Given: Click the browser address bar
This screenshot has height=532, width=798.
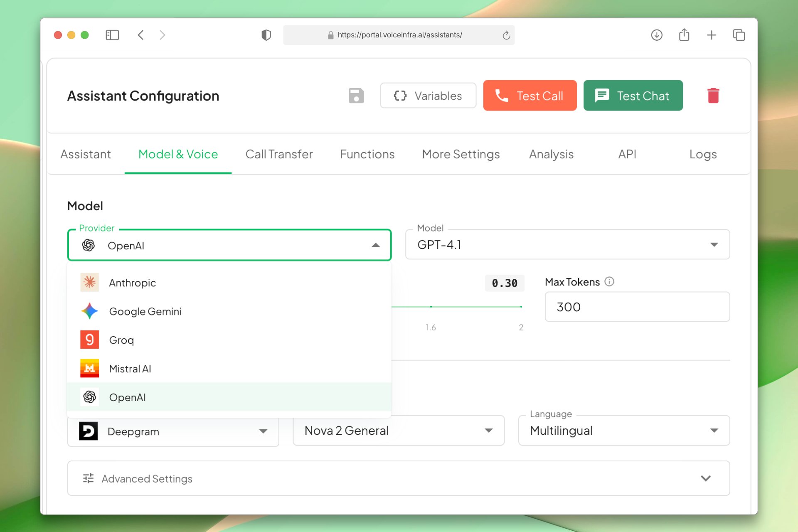Looking at the screenshot, I should point(399,35).
